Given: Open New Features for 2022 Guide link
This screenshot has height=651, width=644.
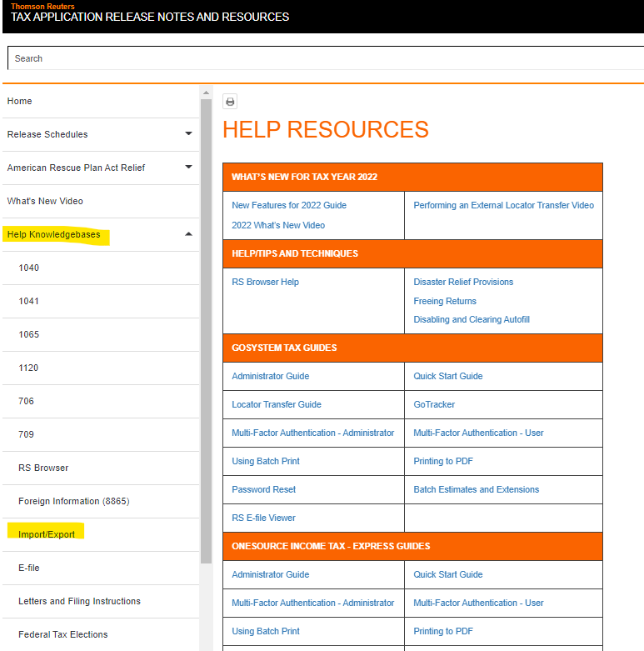Looking at the screenshot, I should [289, 205].
